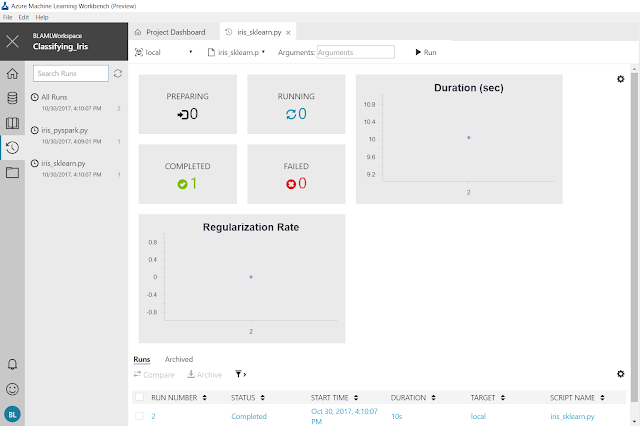
Task: Click the iris_sklearn.py script name link in table
Action: 572,416
